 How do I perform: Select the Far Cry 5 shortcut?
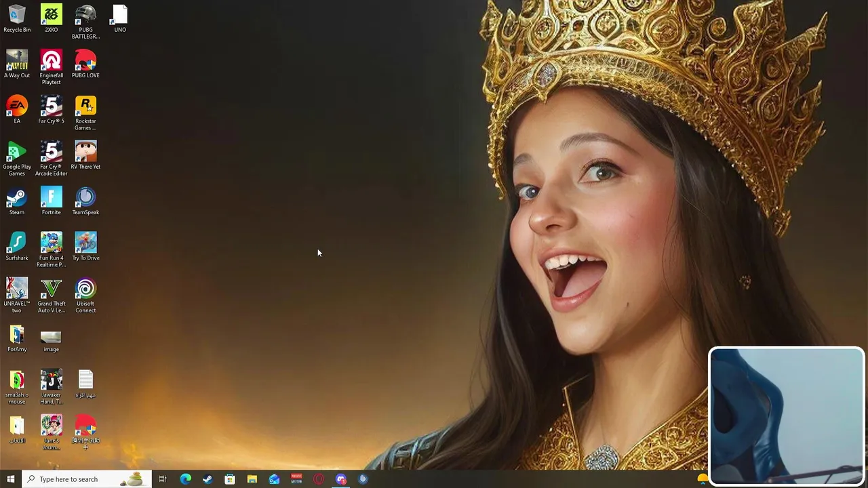pyautogui.click(x=51, y=110)
